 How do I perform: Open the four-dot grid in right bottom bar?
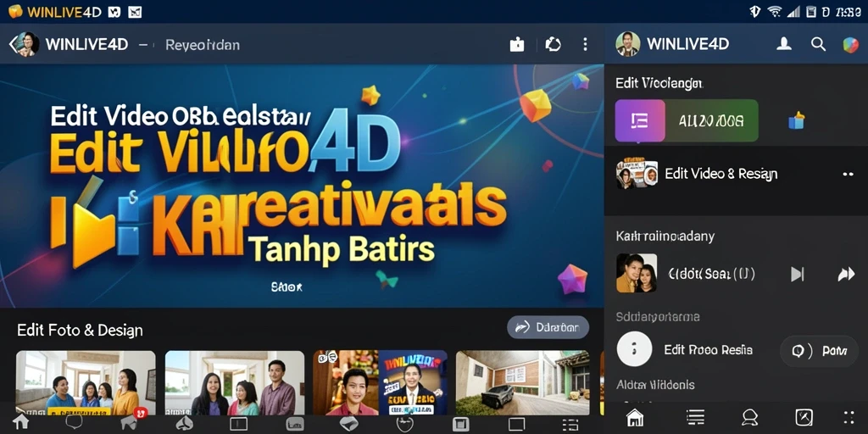point(849,417)
